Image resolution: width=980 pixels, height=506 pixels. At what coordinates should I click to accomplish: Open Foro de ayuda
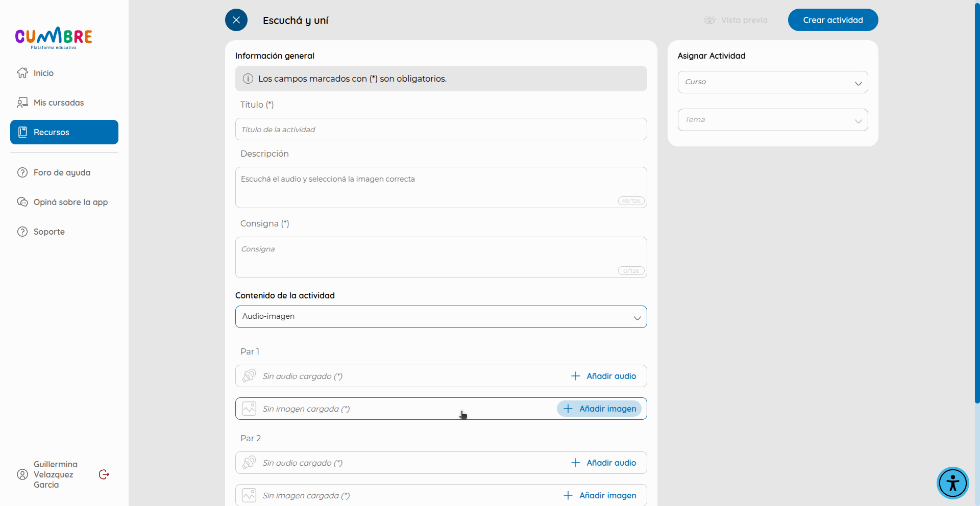tap(64, 172)
